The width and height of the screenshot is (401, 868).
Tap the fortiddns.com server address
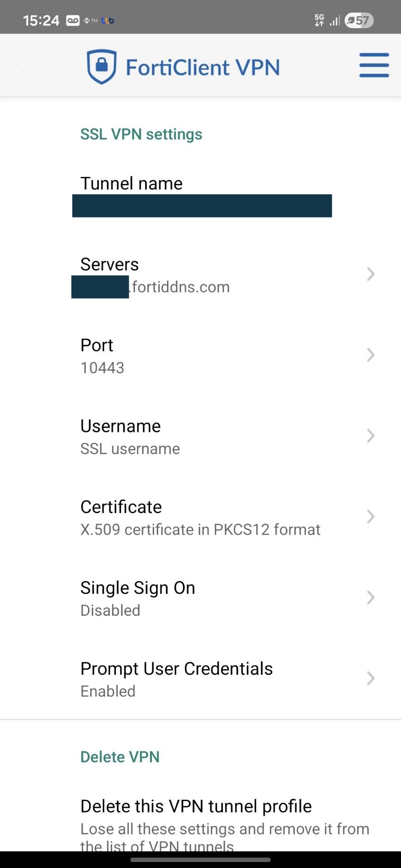(x=180, y=287)
